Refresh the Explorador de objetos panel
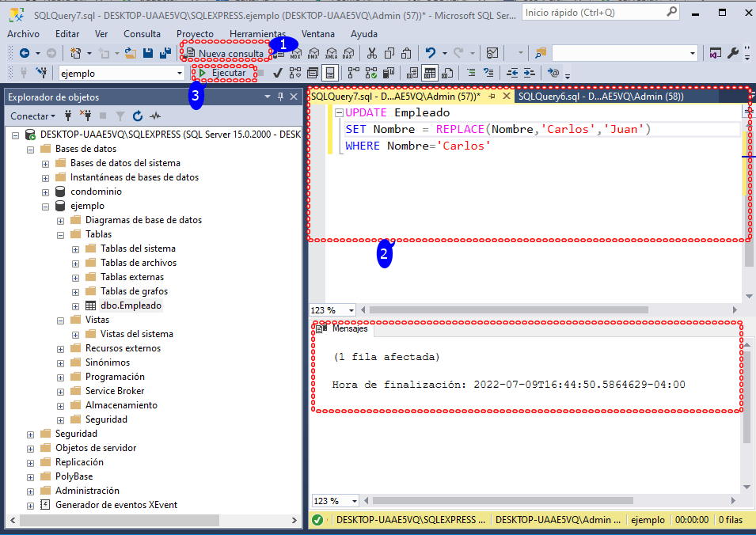The width and height of the screenshot is (756, 535). [138, 116]
